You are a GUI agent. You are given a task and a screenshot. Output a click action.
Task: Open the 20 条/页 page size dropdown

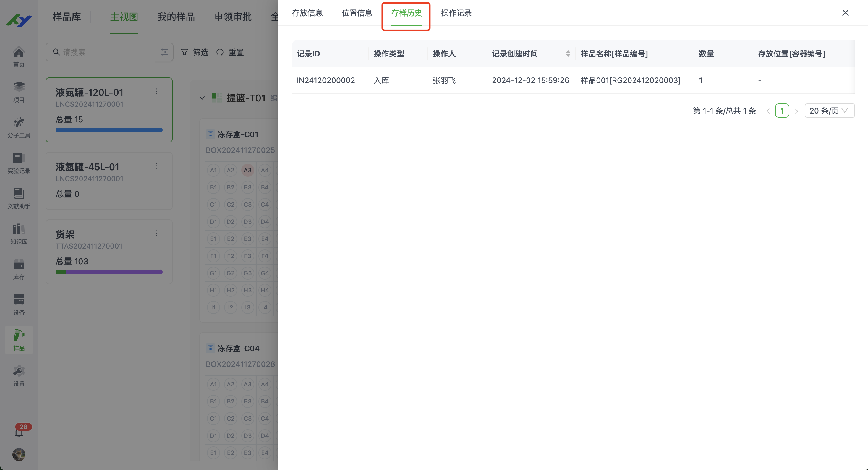coord(829,111)
